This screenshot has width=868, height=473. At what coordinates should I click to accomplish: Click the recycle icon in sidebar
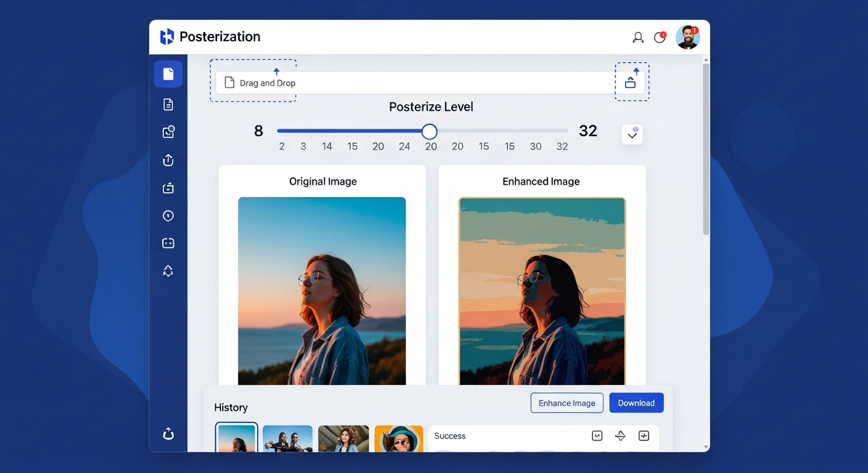pos(168,271)
